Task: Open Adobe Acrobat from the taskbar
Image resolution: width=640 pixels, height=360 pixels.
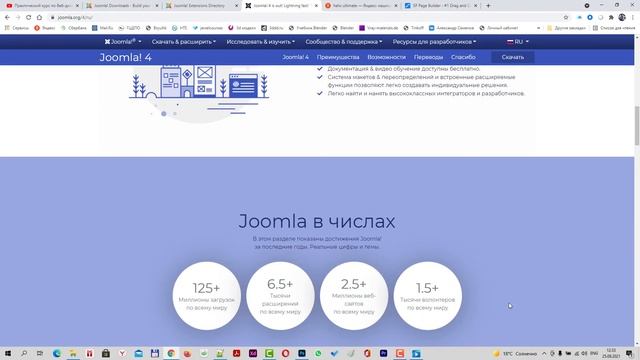Action: [x=236, y=353]
